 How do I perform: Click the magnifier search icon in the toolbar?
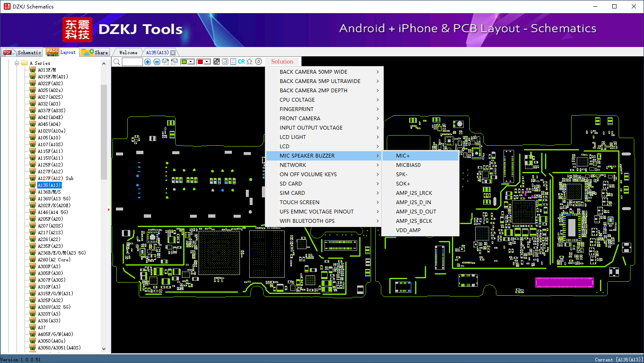pos(117,62)
